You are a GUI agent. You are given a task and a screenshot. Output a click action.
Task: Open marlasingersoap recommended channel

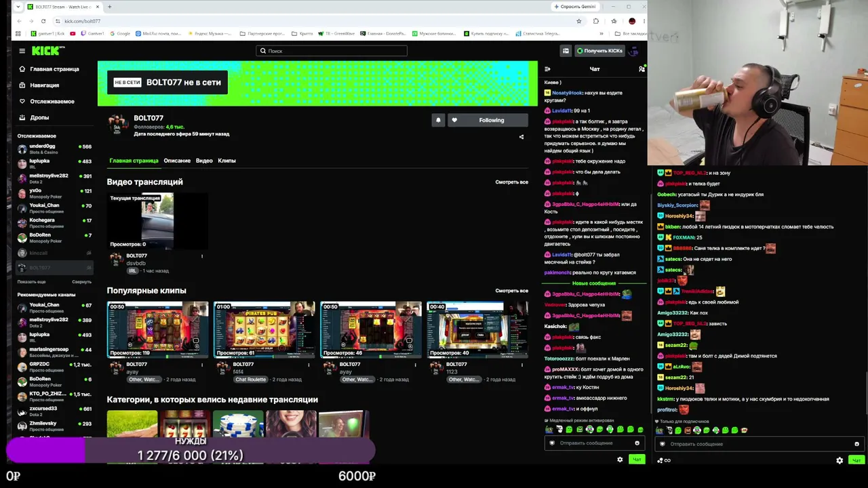click(54, 352)
